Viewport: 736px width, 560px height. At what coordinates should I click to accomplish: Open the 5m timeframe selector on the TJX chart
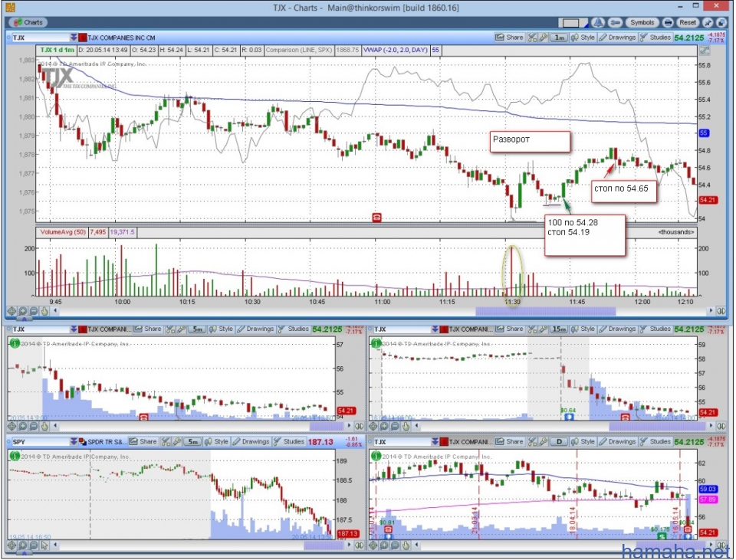pos(197,329)
